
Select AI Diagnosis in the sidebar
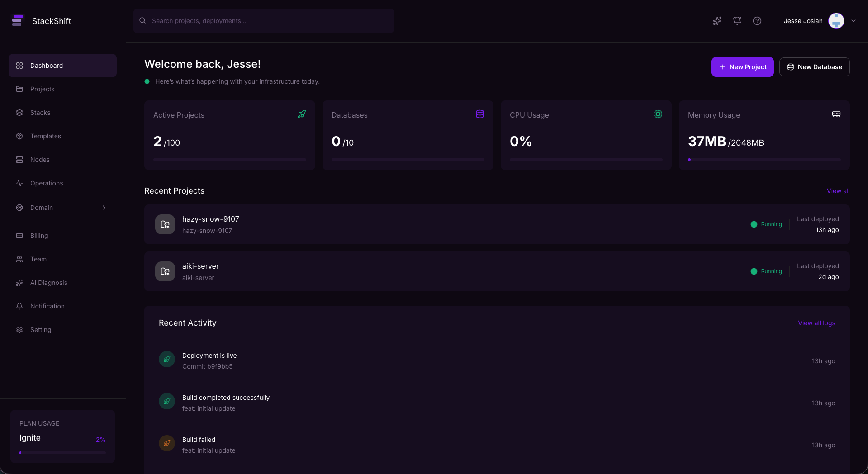pos(49,283)
